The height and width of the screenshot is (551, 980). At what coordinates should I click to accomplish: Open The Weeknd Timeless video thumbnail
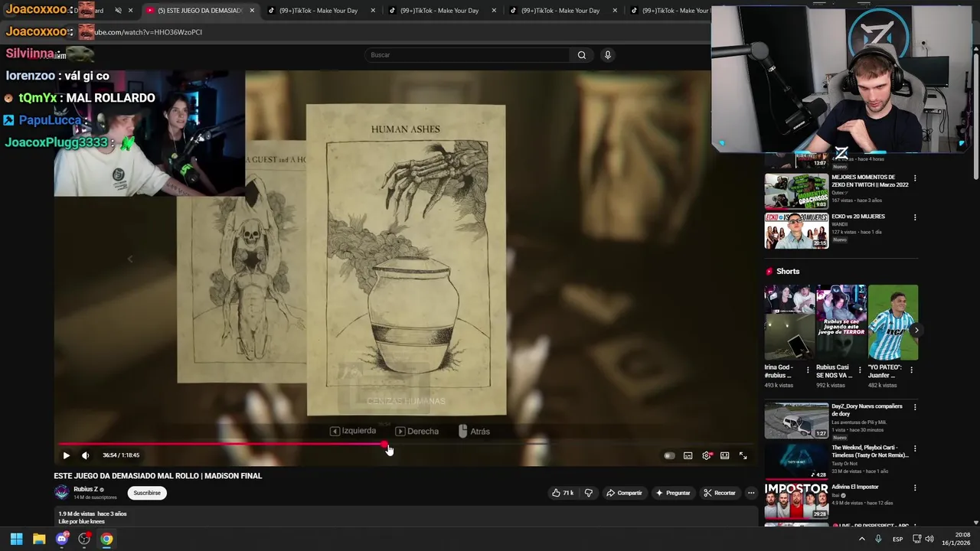coord(796,461)
